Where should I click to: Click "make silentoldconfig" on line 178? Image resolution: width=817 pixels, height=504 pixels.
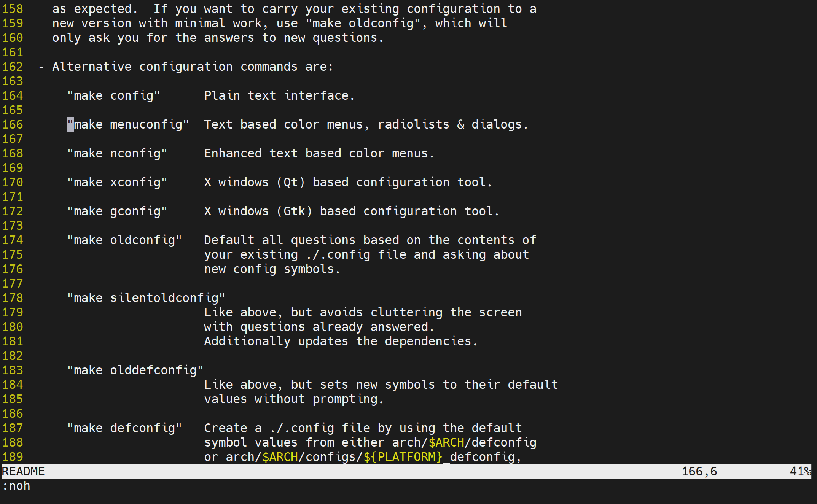(146, 298)
